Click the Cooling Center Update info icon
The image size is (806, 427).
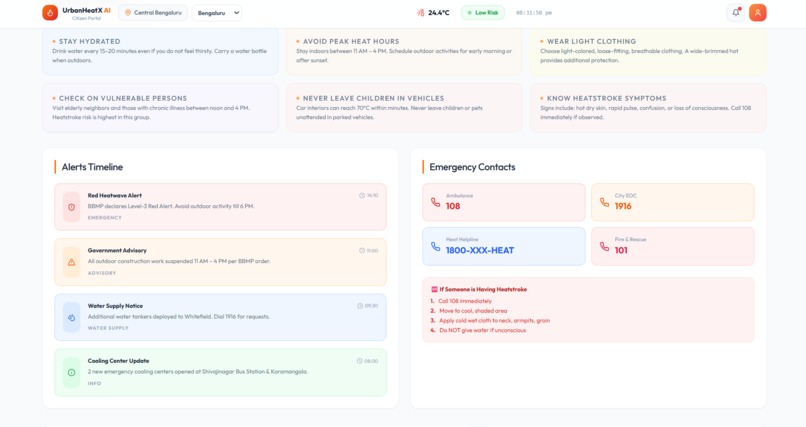pos(71,373)
